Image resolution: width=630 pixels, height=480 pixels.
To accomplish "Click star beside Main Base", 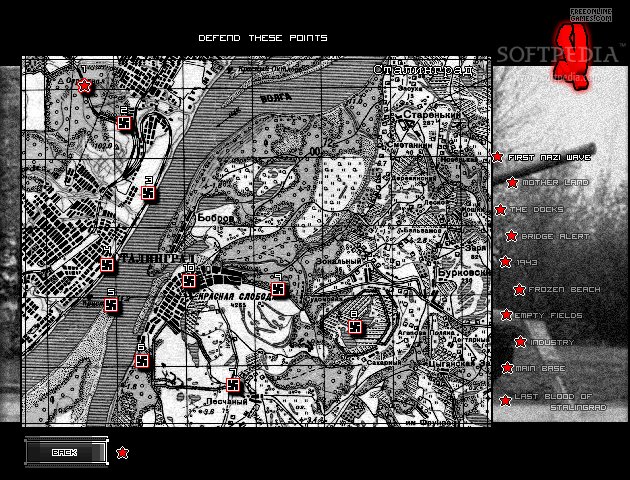I will pos(507,368).
